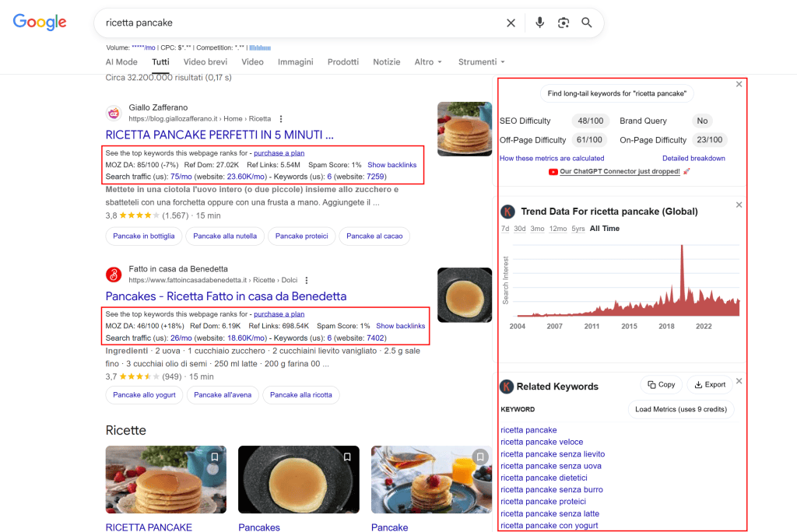Bookmark the third Pancake recipe card
This screenshot has width=797, height=532.
(x=480, y=457)
